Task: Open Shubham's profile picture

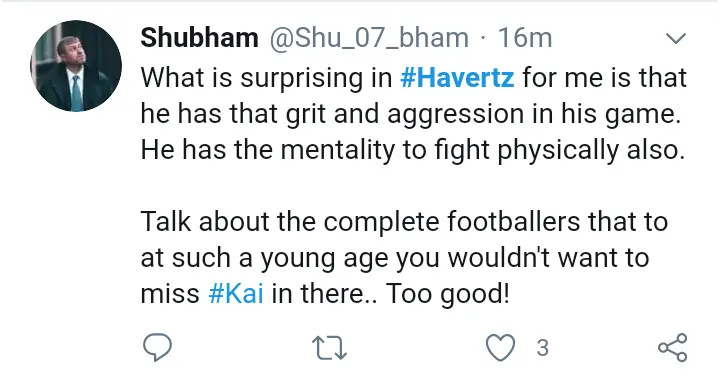Action: pos(76,66)
